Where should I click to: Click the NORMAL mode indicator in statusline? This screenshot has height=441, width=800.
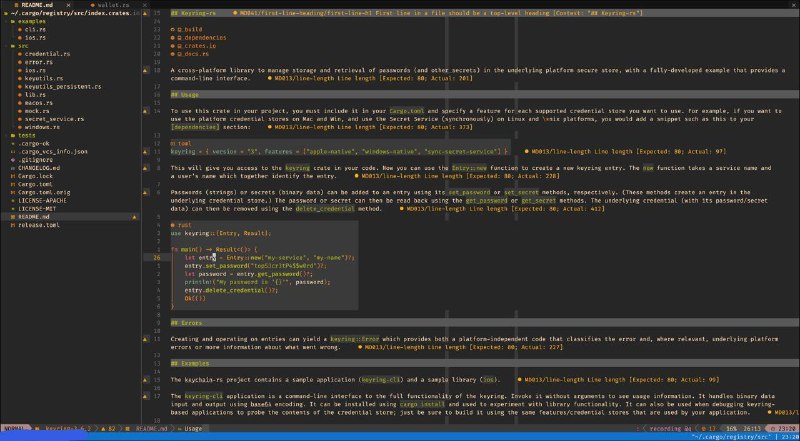13,429
